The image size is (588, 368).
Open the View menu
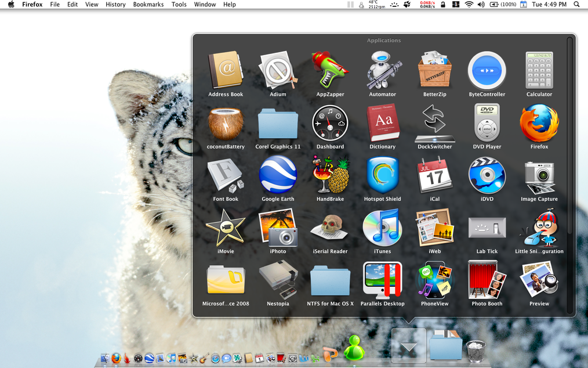click(92, 5)
